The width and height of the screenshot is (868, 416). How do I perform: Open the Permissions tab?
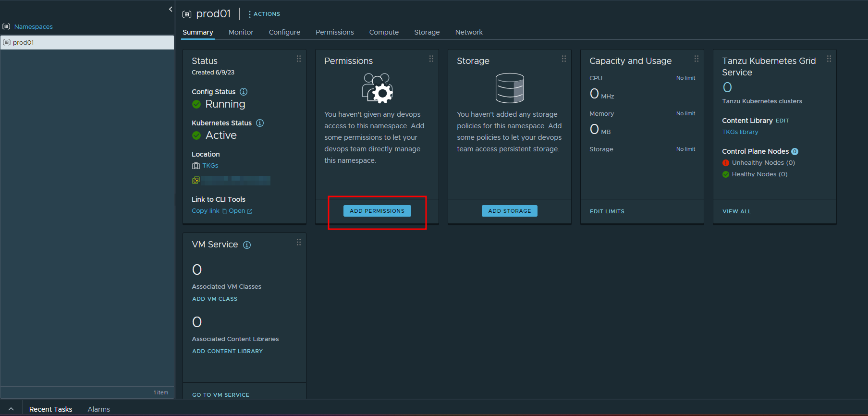coord(334,32)
